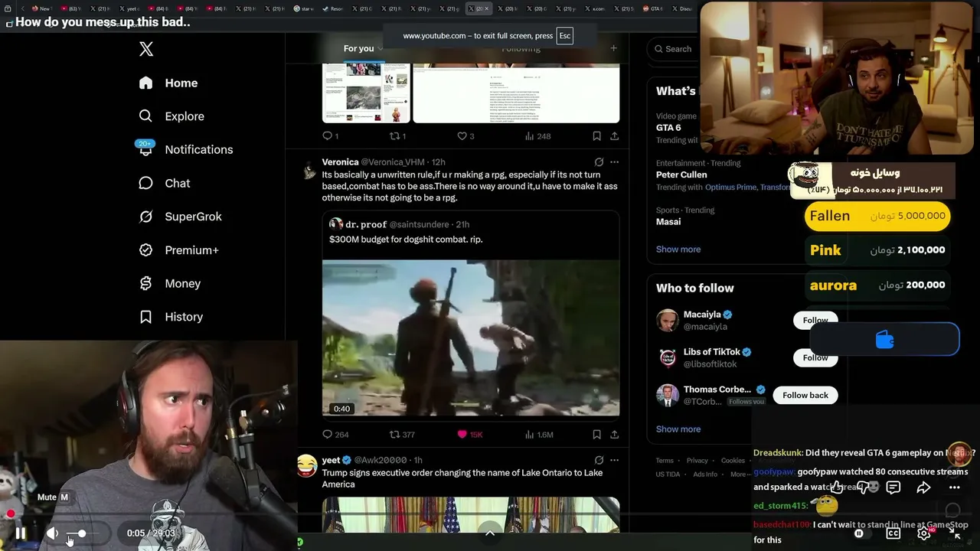Screen dimensions: 980x551
Task: Open the YouTube more actions menu
Action: tap(954, 487)
